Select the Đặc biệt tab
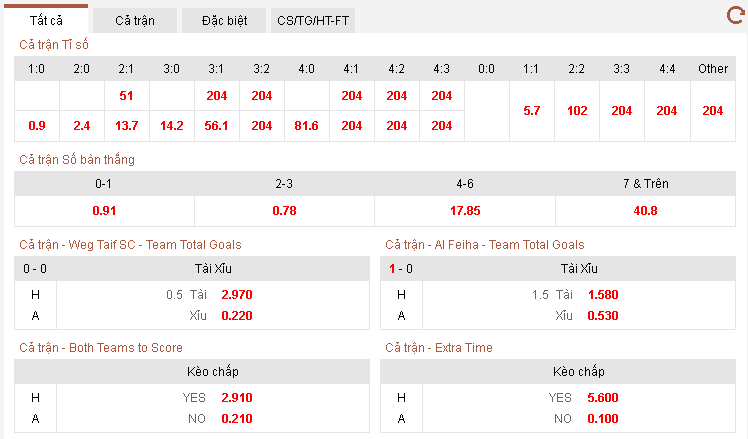The height and width of the screenshot is (439, 748). coord(225,20)
